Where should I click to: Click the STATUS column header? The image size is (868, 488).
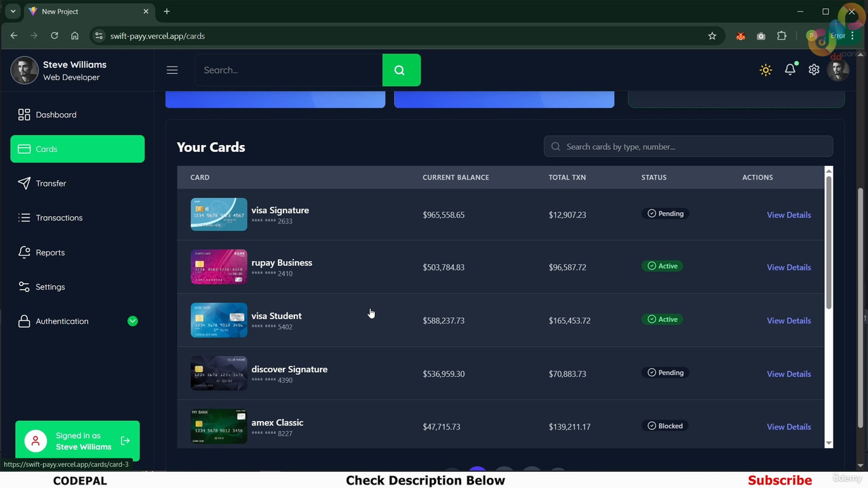(654, 178)
